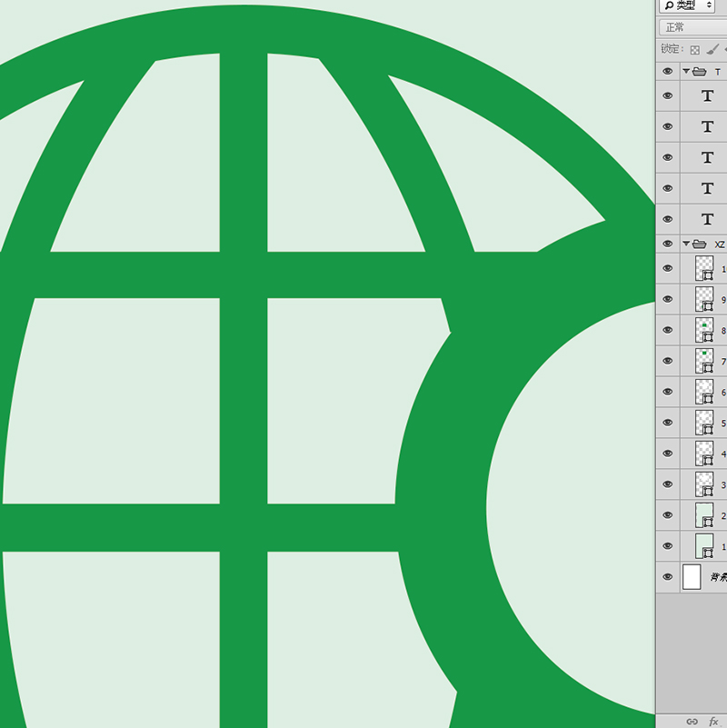Toggle visibility of layer 5
The image size is (727, 728).
click(668, 423)
